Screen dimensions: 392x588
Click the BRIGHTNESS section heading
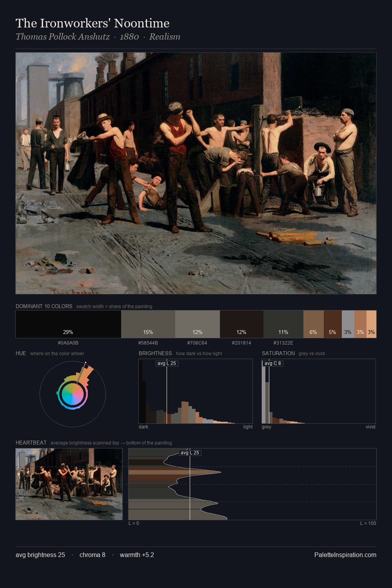click(155, 353)
